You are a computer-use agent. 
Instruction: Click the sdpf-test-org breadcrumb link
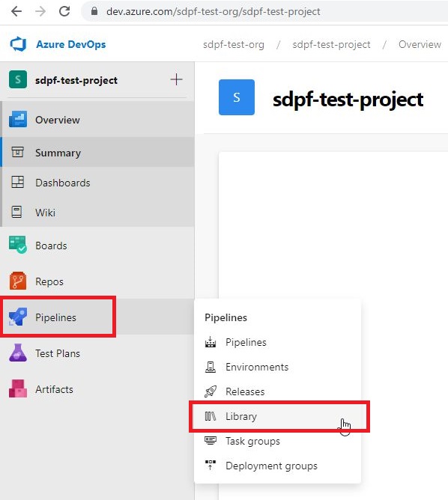234,45
